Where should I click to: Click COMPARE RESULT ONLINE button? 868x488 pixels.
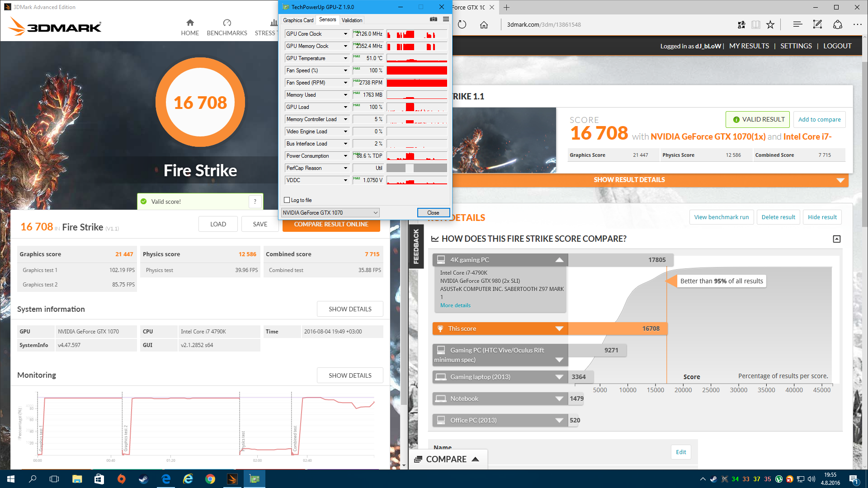[331, 225]
